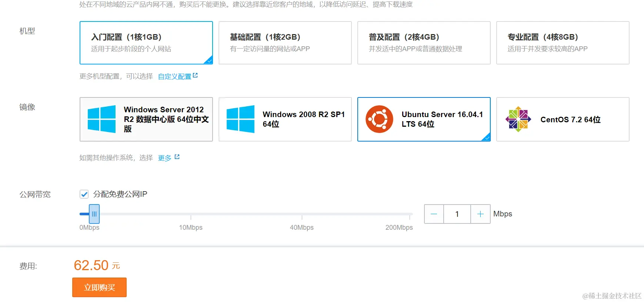
Task: Click the bandwidth slider handle
Action: [x=94, y=214]
